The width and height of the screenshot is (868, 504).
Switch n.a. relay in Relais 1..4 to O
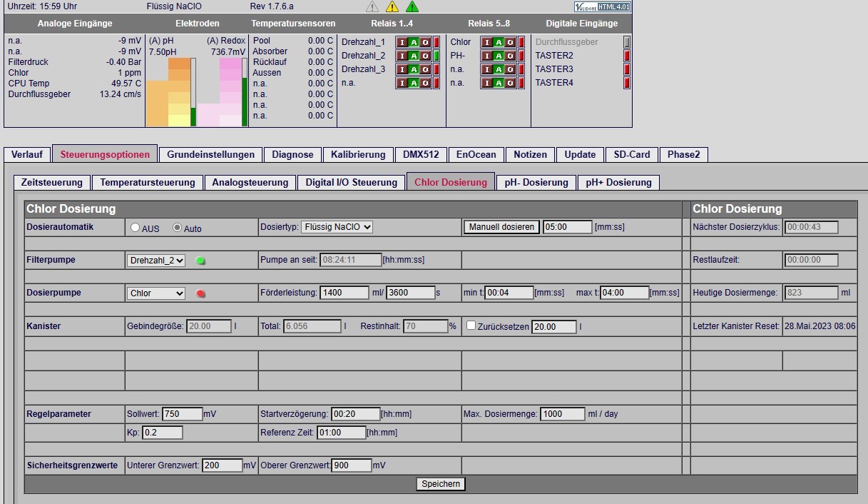click(426, 83)
